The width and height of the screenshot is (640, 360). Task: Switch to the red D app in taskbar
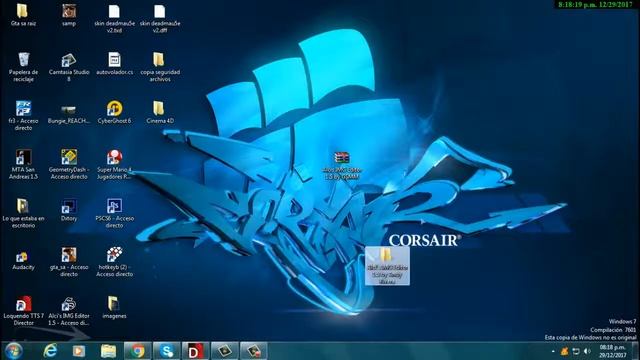tap(196, 351)
